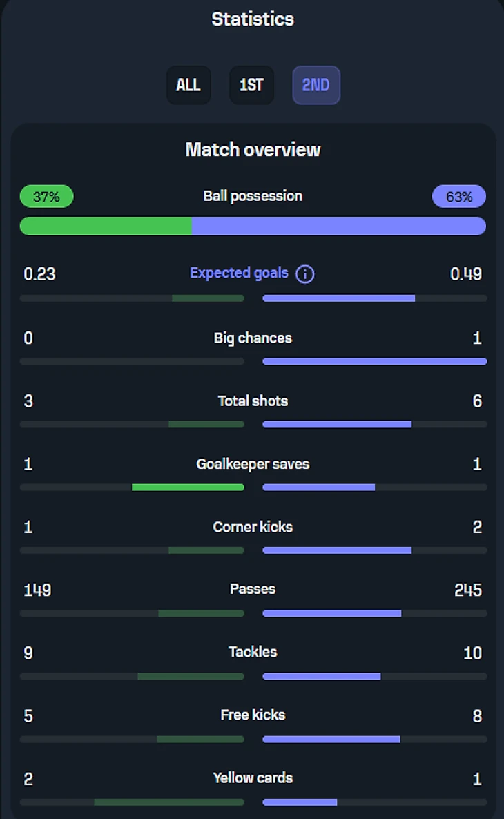Click the Expected goals info icon
504x819 pixels.
click(x=304, y=274)
